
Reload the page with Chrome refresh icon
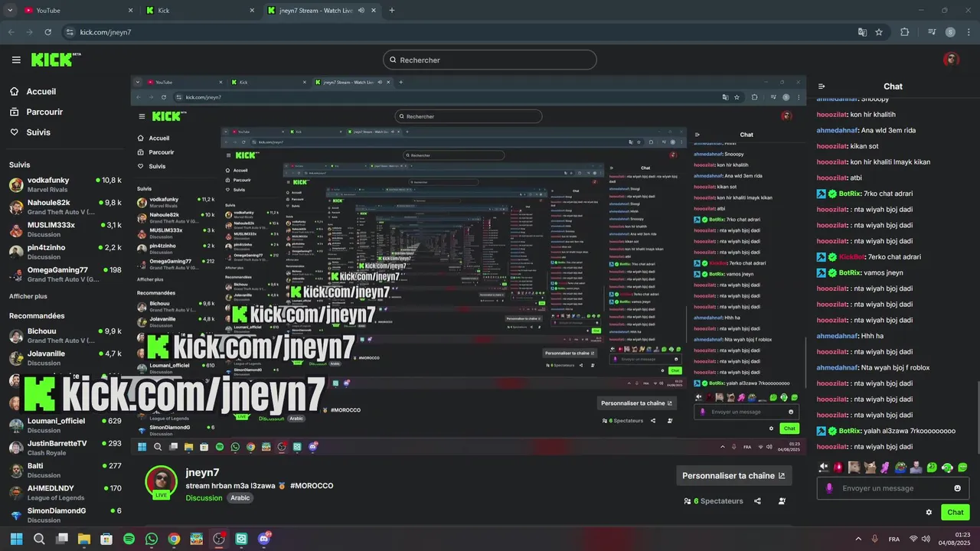(48, 32)
